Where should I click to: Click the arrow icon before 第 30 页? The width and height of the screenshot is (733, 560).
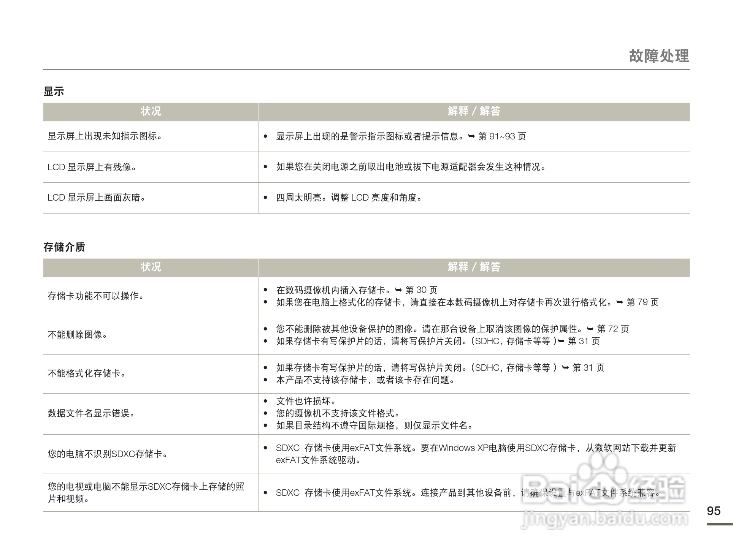click(x=398, y=290)
